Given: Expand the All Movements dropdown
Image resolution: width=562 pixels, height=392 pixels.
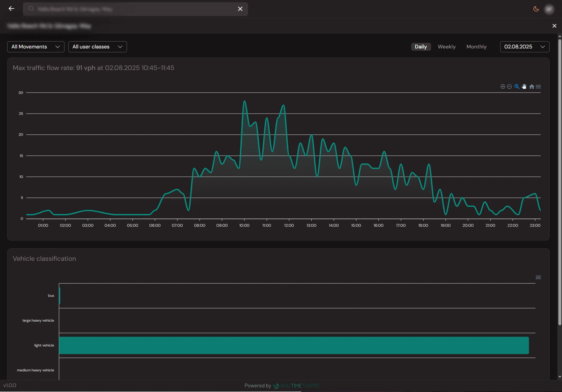Looking at the screenshot, I should pyautogui.click(x=36, y=47).
